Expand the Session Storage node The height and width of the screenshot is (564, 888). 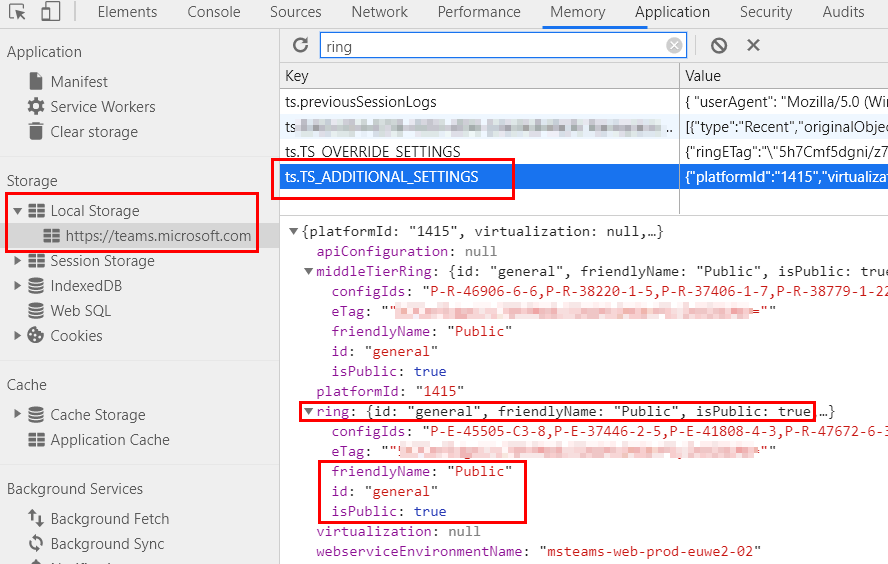pyautogui.click(x=18, y=260)
